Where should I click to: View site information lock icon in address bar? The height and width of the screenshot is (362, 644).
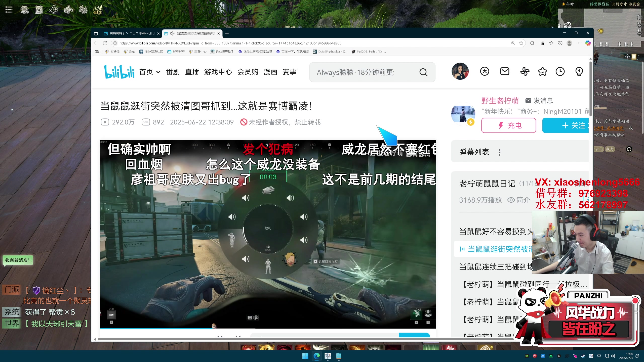pyautogui.click(x=115, y=43)
